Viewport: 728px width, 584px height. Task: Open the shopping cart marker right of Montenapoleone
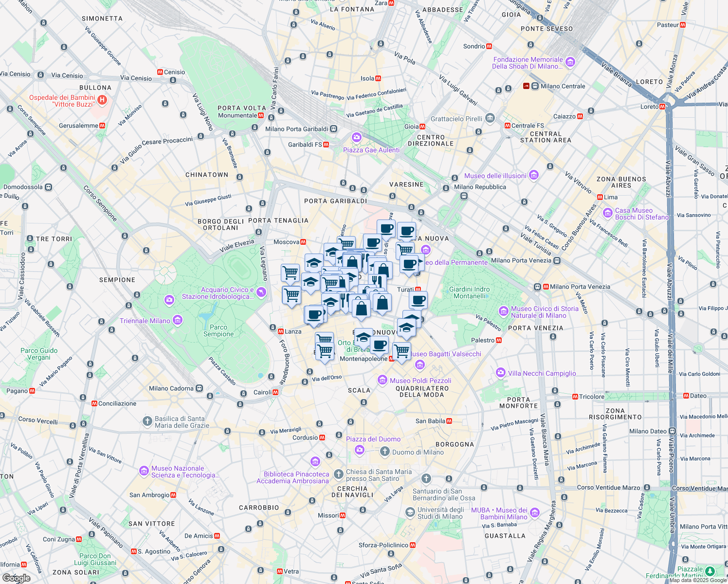pyautogui.click(x=402, y=351)
